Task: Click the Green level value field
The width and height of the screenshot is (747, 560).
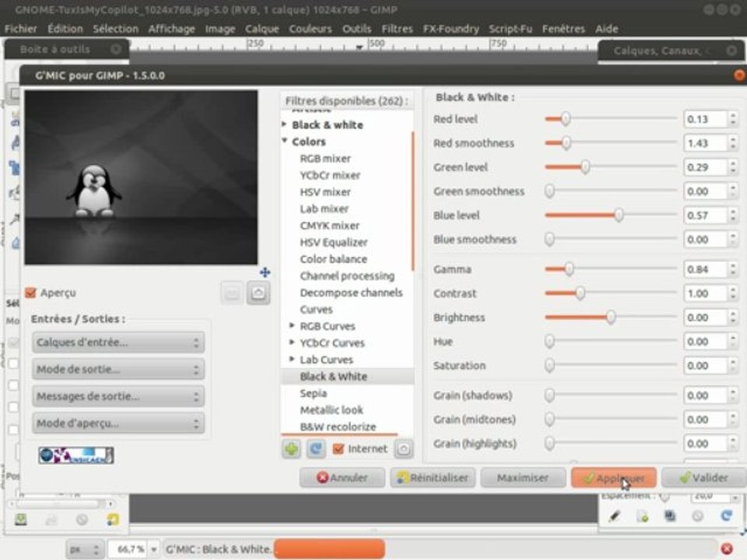Action: point(705,167)
